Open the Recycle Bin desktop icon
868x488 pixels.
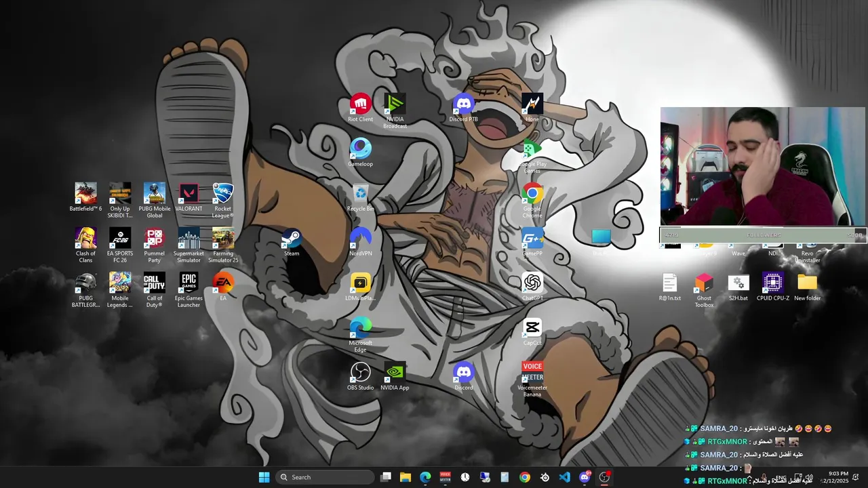tap(360, 198)
